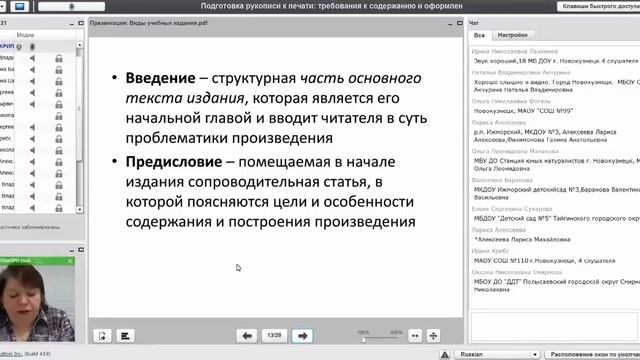Click chat message '*Алексеева Лариса Михайловна'
This screenshot has height=360, width=640.
point(522,240)
